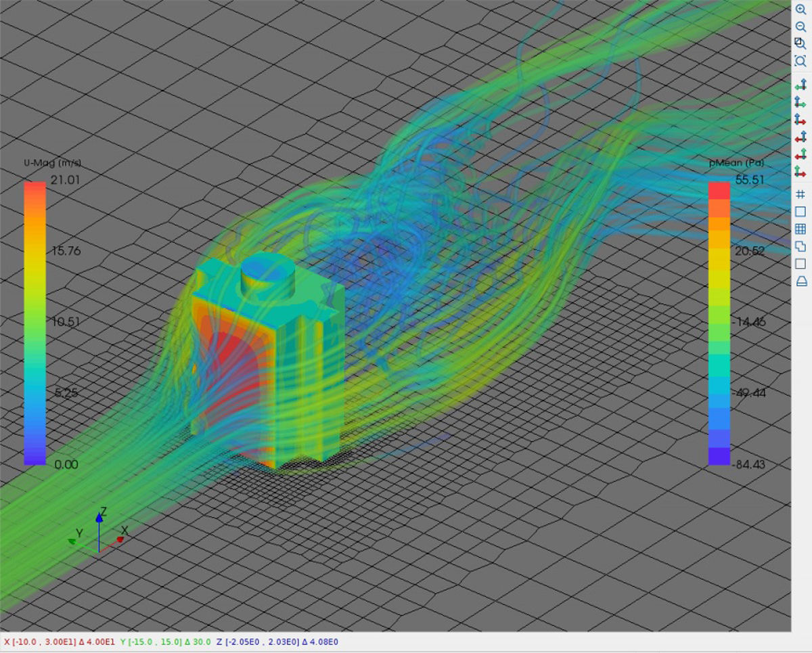The height and width of the screenshot is (653, 812).
Task: Click the blue Z range text in status bar
Action: 277,641
